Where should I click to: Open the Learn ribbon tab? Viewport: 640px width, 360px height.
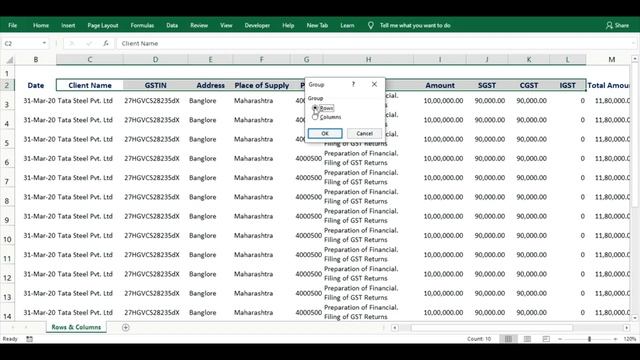point(347,25)
